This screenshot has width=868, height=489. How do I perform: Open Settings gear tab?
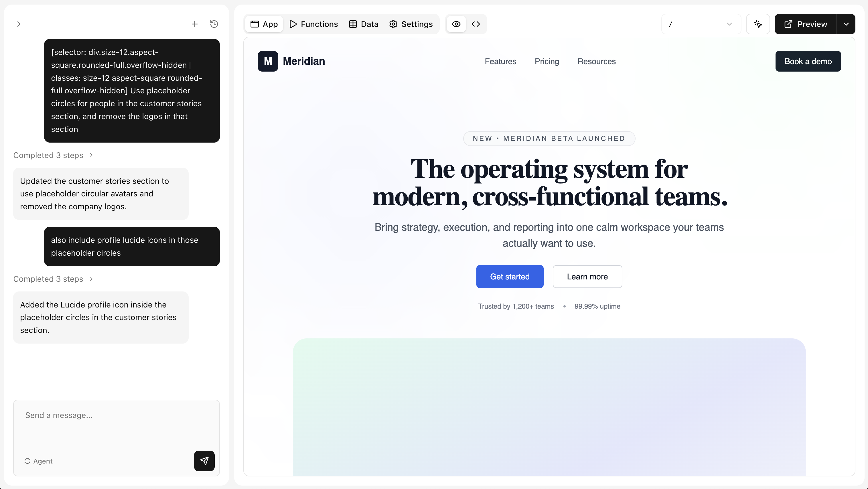[x=411, y=24]
